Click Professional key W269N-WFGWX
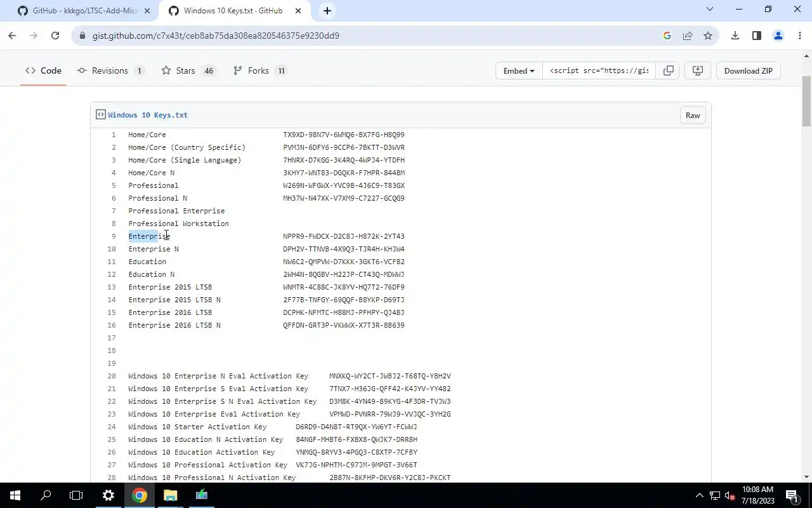 coord(344,185)
